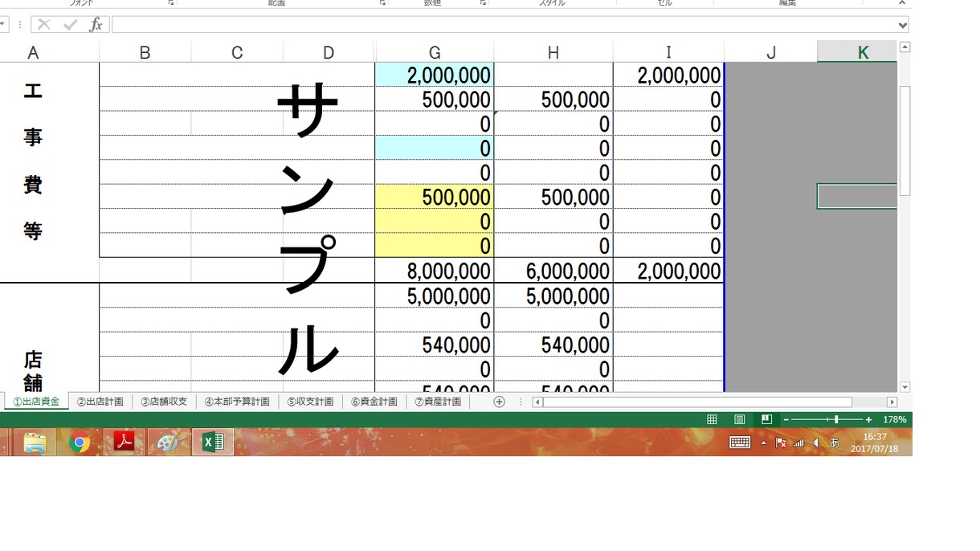This screenshot has height=551, width=980.
Task: Open the touch keyboard tray icon
Action: tap(740, 442)
